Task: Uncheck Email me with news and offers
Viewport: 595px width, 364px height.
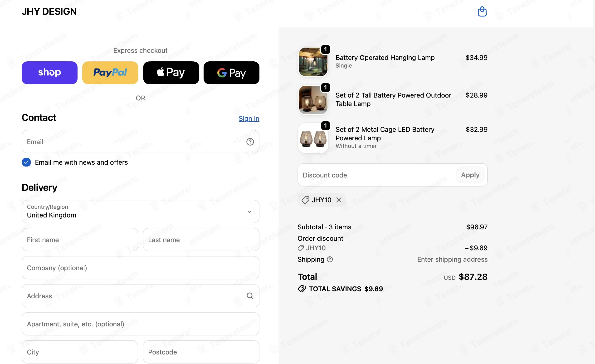Action: pyautogui.click(x=26, y=162)
